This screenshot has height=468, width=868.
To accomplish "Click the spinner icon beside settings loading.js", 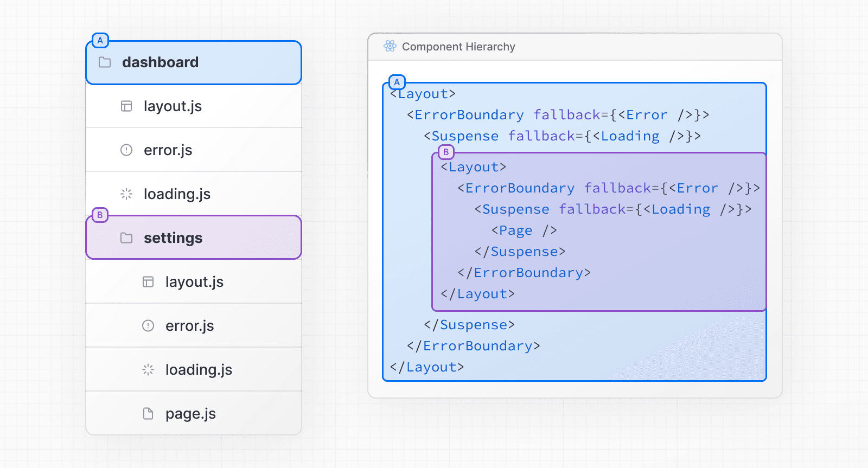I will (148, 370).
